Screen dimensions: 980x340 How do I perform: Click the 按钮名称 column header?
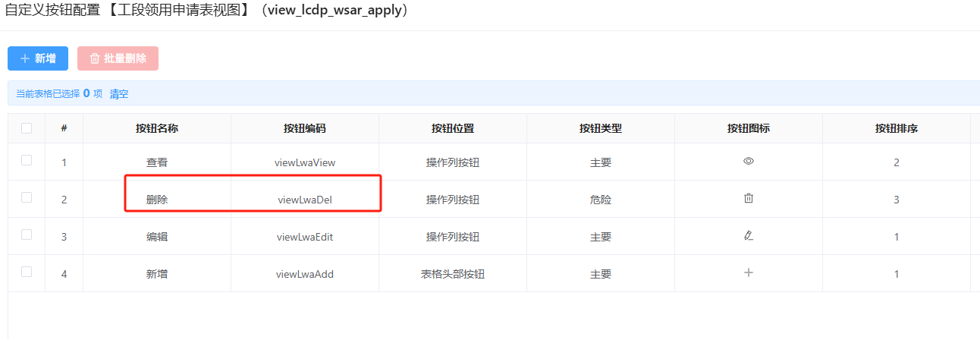point(157,128)
